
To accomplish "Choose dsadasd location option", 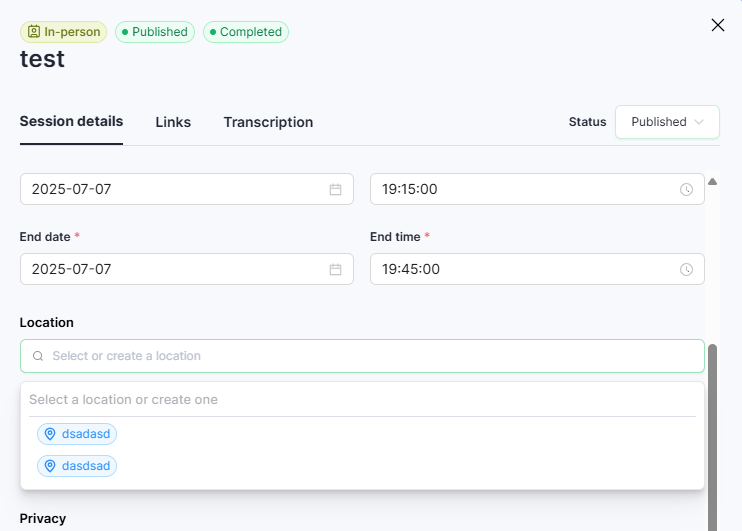I will coord(77,434).
